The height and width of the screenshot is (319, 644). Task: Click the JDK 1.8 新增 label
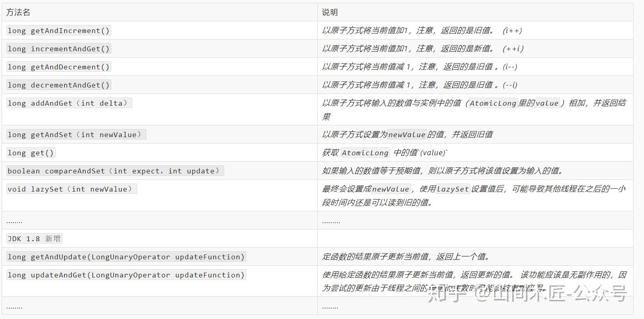click(34, 238)
